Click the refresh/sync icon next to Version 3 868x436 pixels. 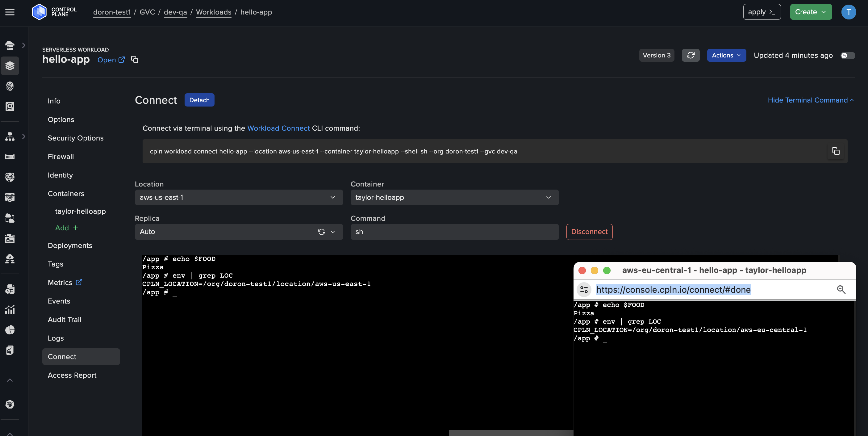691,55
